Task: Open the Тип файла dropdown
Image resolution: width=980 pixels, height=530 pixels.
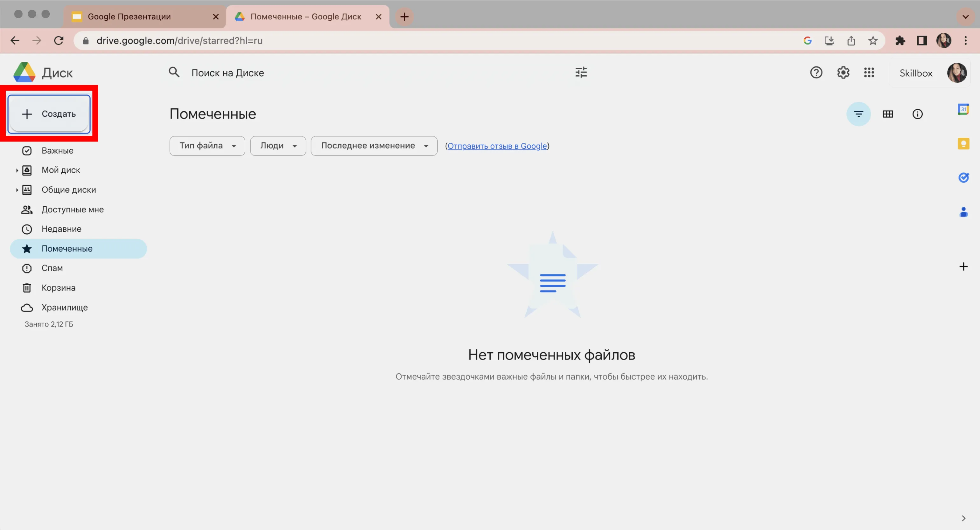Action: tap(207, 146)
